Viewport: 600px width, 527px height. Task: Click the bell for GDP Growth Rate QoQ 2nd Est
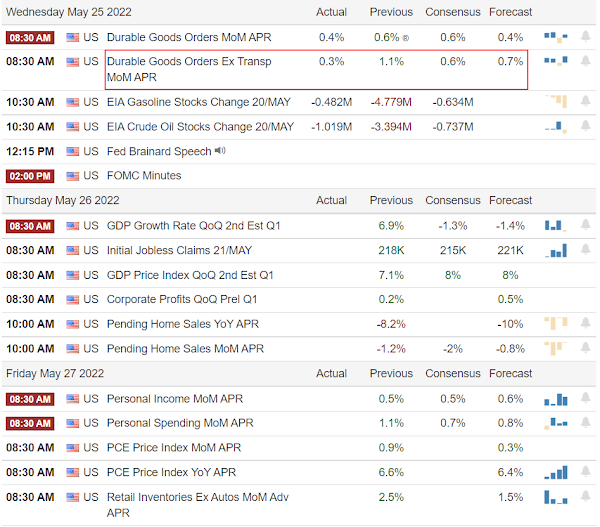585,225
